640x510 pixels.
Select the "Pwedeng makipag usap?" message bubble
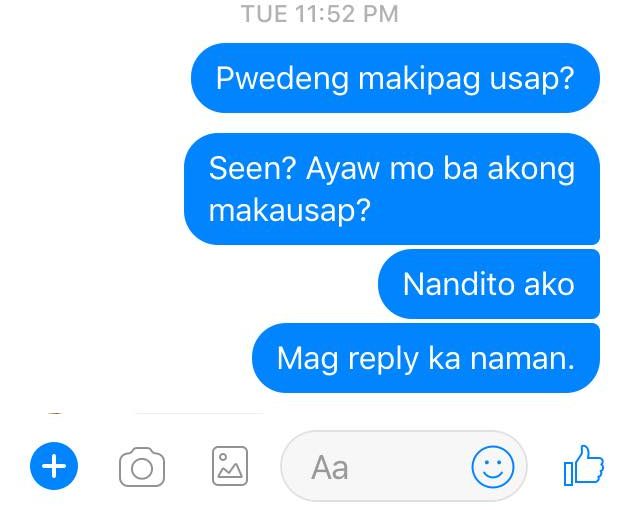(395, 78)
